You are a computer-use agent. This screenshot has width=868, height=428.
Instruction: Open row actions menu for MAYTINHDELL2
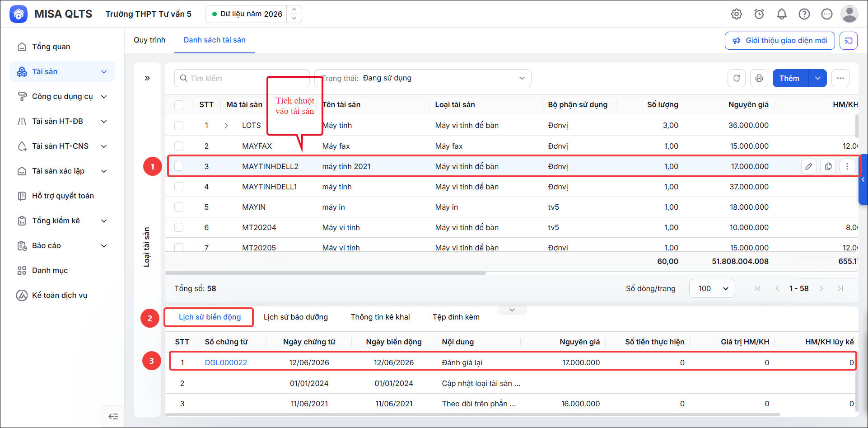847,166
